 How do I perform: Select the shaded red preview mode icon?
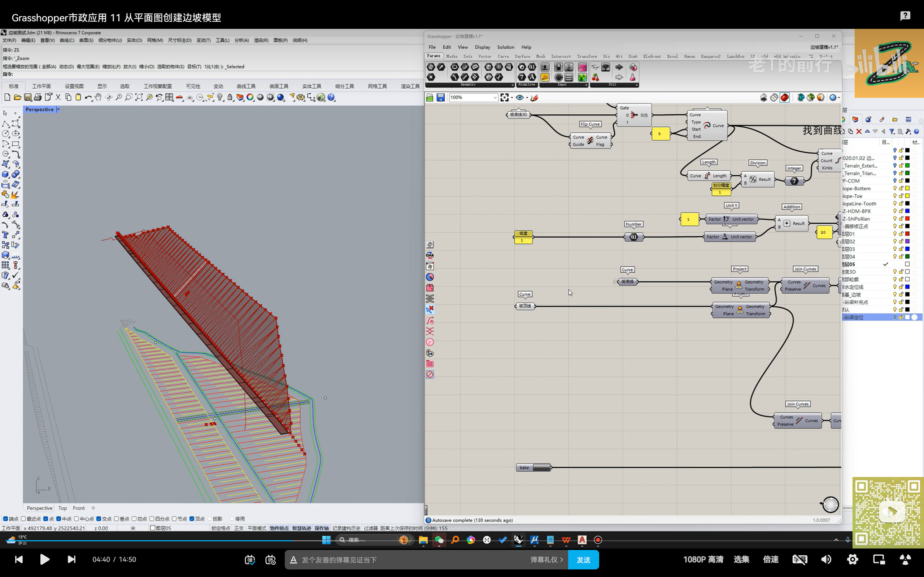[x=784, y=98]
